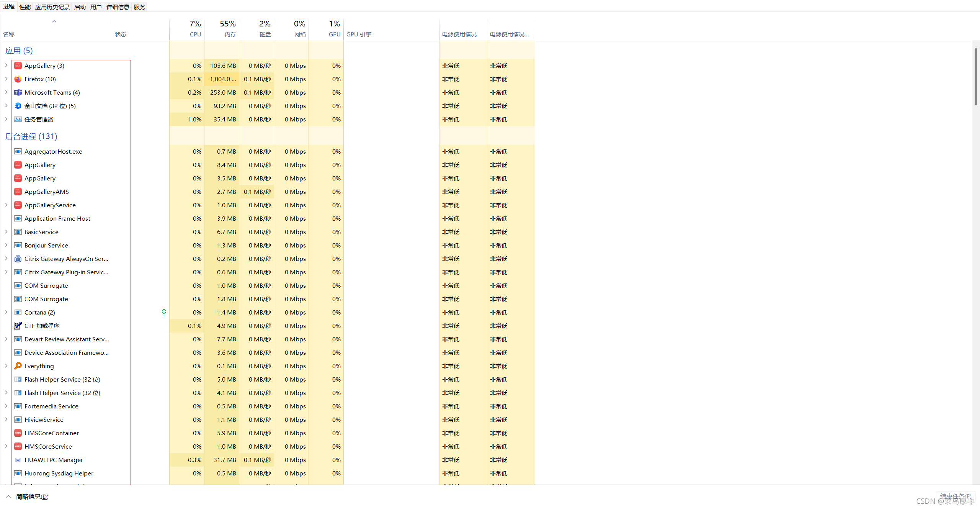
Task: Sort by the 磁盘 column header
Action: tap(256, 29)
